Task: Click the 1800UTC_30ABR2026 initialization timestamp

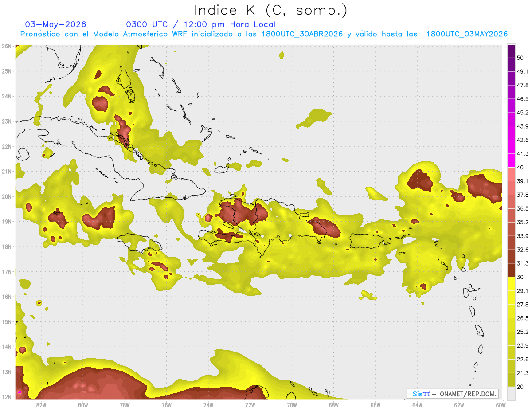Action: (x=302, y=34)
